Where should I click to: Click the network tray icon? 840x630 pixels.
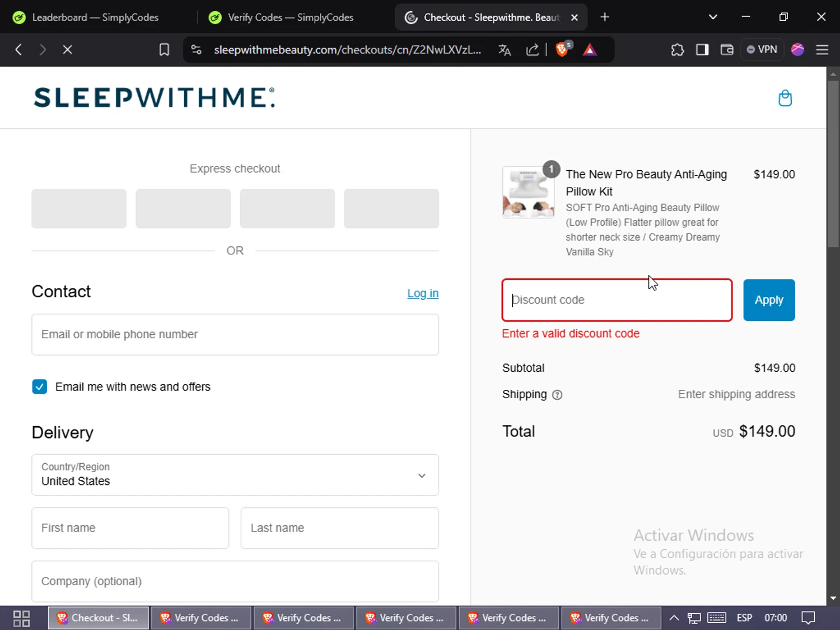pyautogui.click(x=694, y=618)
